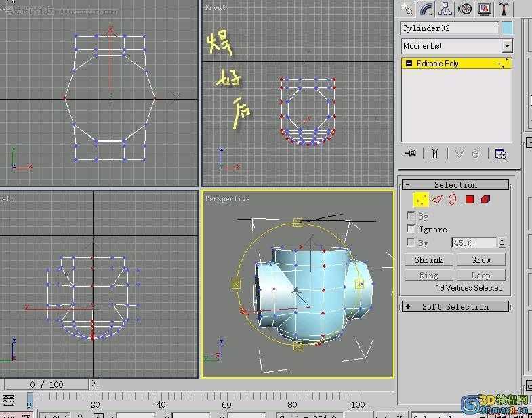This screenshot has width=532, height=418.
Task: Select Edge sub-object level icon
Action: tap(438, 200)
